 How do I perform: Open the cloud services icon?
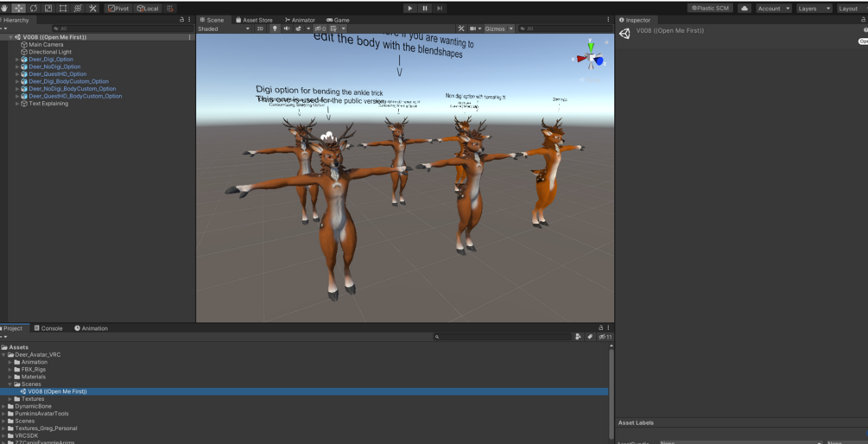(744, 9)
